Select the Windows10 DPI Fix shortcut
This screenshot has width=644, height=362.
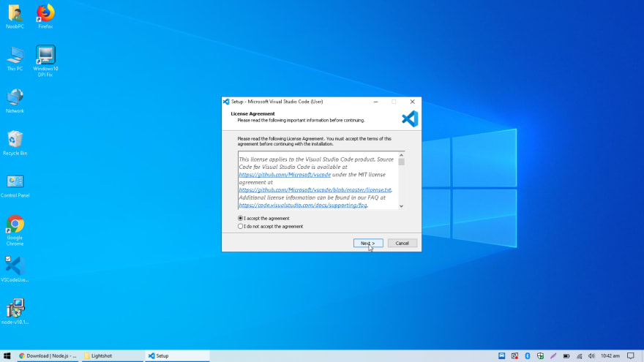point(45,61)
